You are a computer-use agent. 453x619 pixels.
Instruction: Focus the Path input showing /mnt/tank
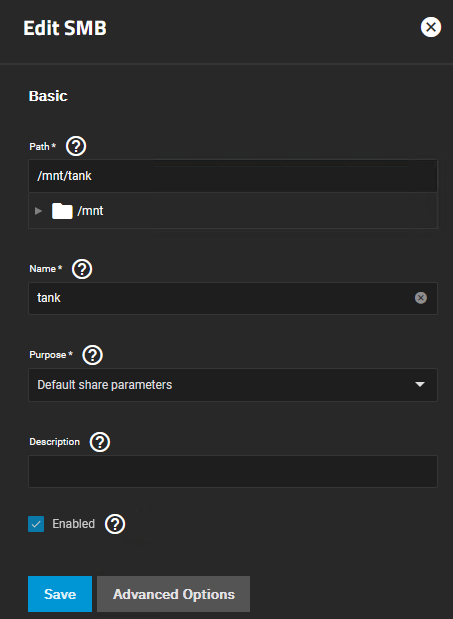coord(233,176)
